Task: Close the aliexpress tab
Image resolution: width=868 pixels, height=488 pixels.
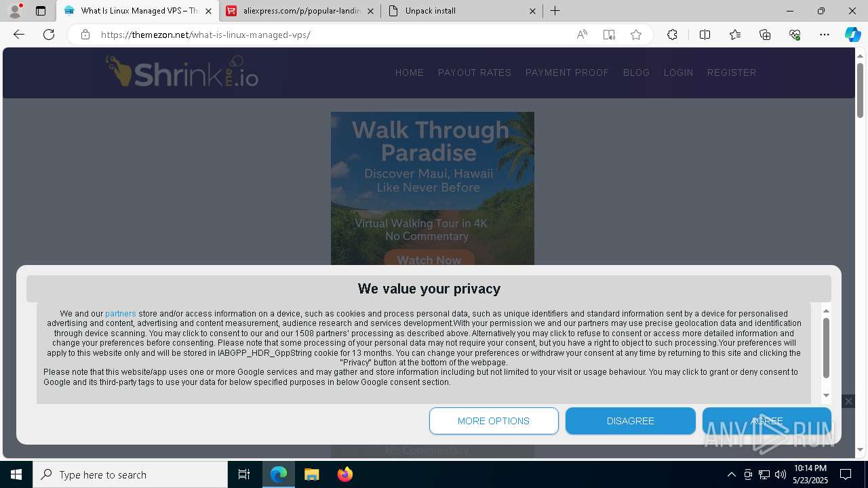Action: [x=370, y=11]
